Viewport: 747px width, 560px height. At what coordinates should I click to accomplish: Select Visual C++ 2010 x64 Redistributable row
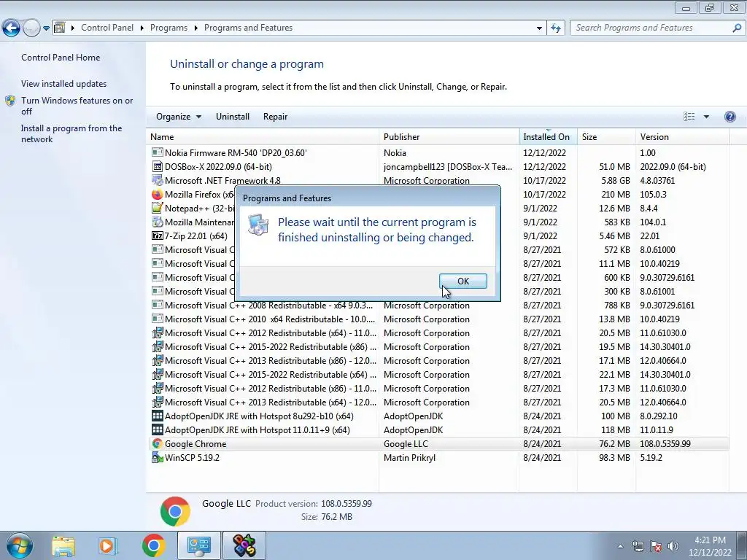click(x=438, y=319)
